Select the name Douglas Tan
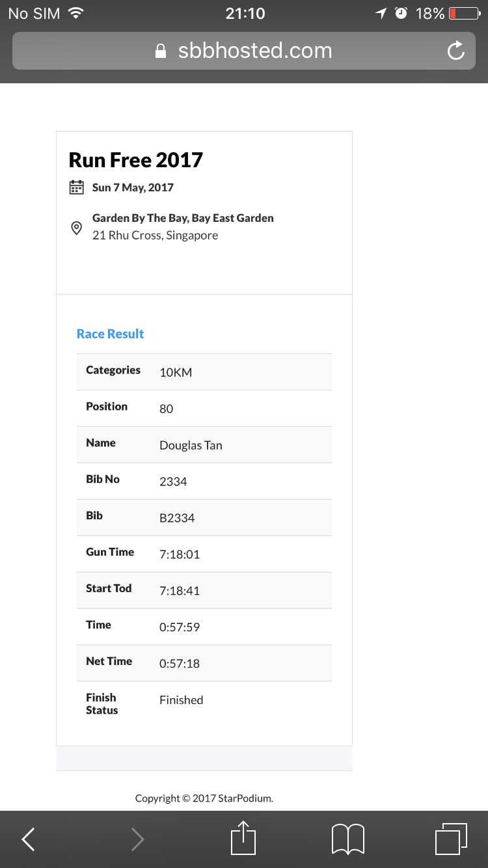This screenshot has height=868, width=488. 191,446
